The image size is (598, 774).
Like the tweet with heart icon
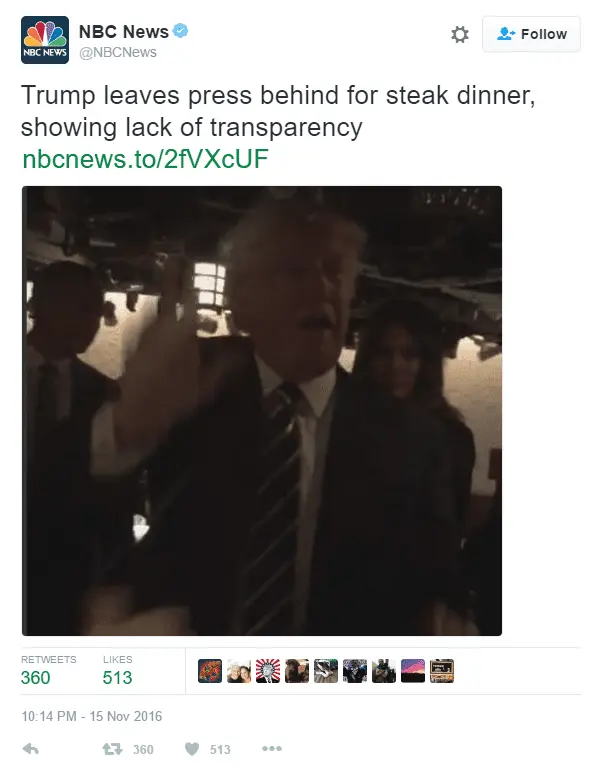(x=192, y=749)
